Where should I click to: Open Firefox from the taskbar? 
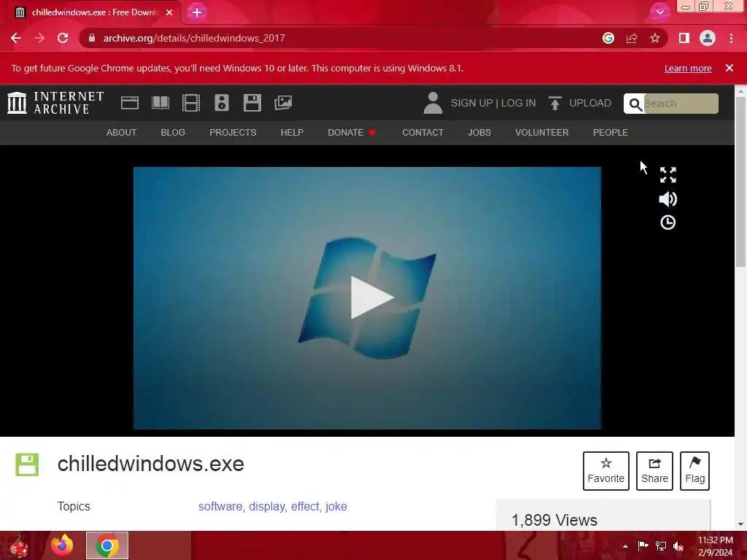(62, 545)
